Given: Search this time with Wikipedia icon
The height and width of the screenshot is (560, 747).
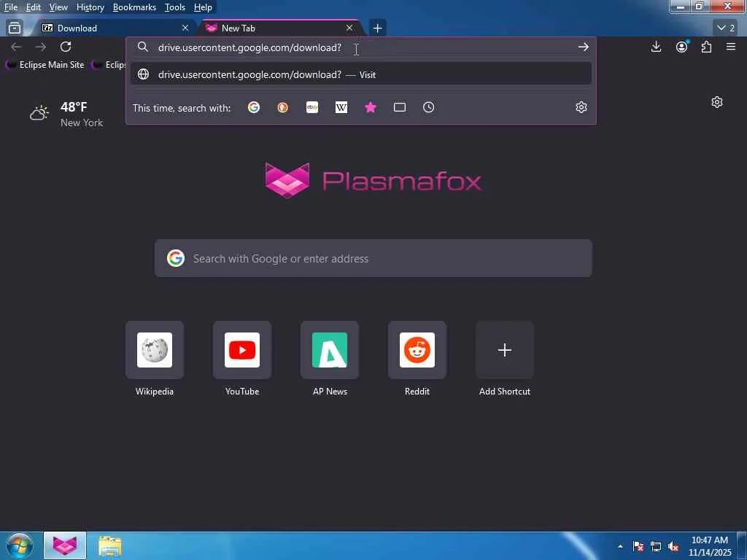Looking at the screenshot, I should 341,108.
